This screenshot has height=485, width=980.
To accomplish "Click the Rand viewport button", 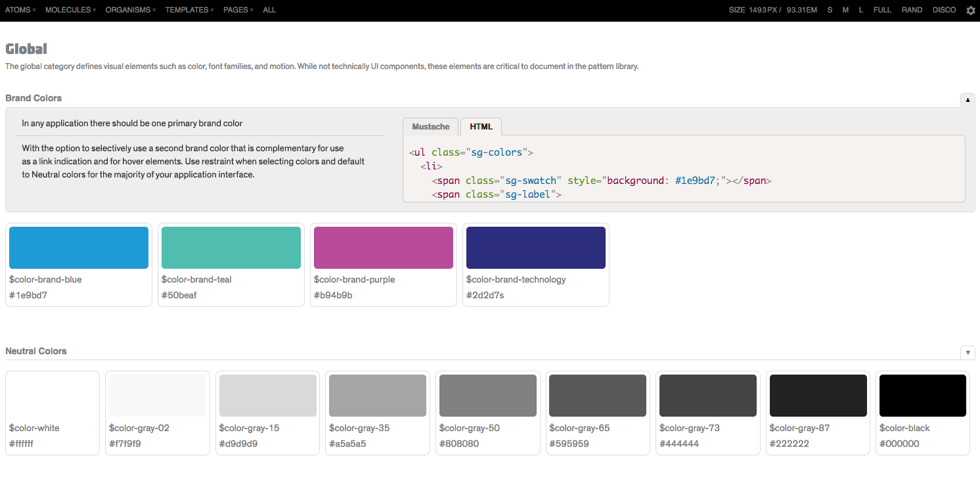I will pyautogui.click(x=912, y=10).
